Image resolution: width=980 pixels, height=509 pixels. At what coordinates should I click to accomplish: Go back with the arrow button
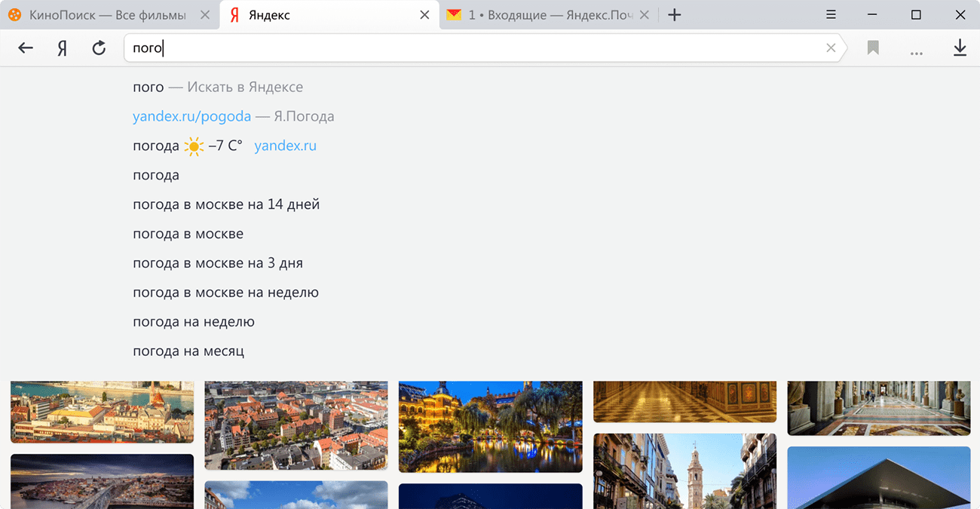[26, 48]
